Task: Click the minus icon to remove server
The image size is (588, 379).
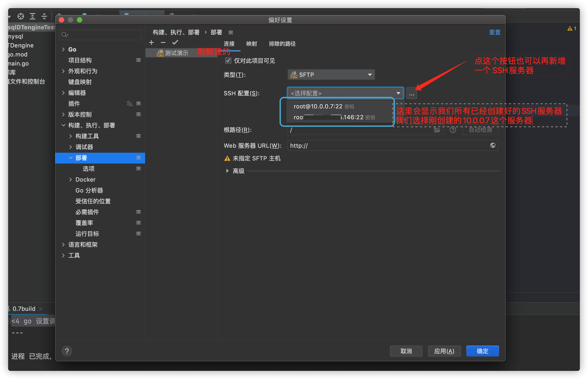Action: click(163, 43)
